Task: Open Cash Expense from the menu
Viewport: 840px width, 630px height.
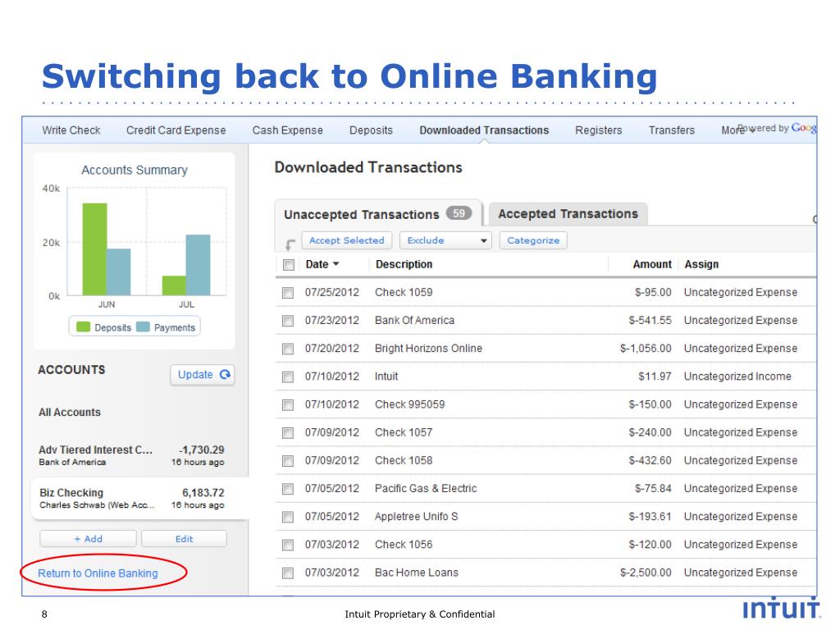Action: [288, 130]
